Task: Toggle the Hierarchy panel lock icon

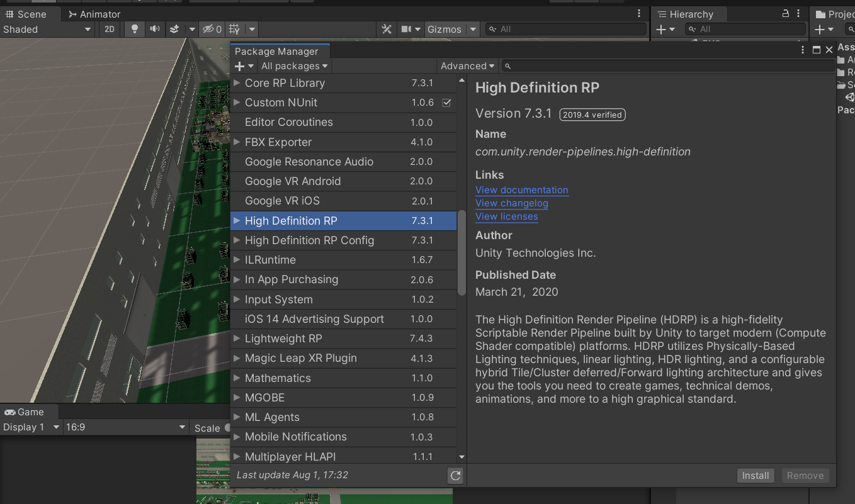Action: click(x=785, y=13)
